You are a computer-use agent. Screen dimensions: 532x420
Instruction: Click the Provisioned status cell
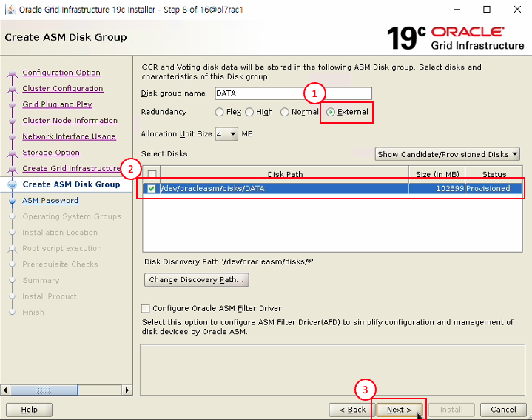pos(494,188)
